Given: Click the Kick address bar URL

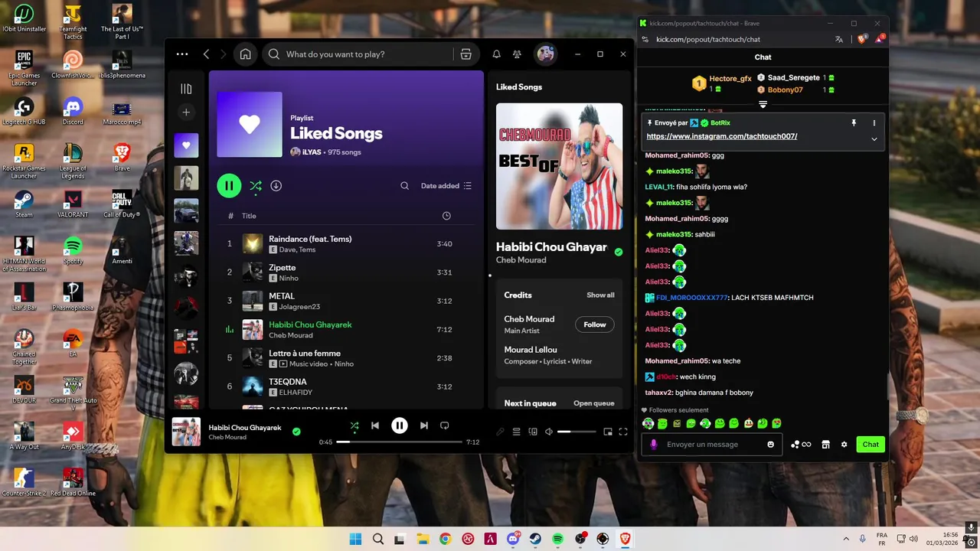Looking at the screenshot, I should 708,39.
